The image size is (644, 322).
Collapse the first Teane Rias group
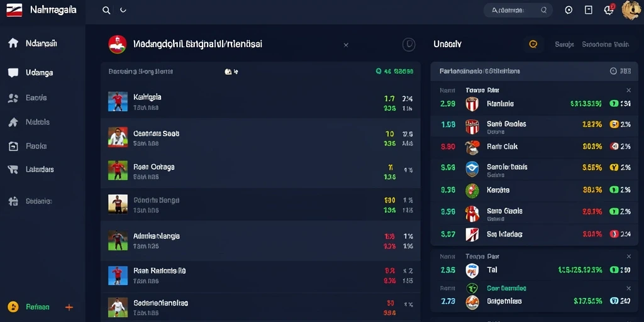(x=628, y=90)
